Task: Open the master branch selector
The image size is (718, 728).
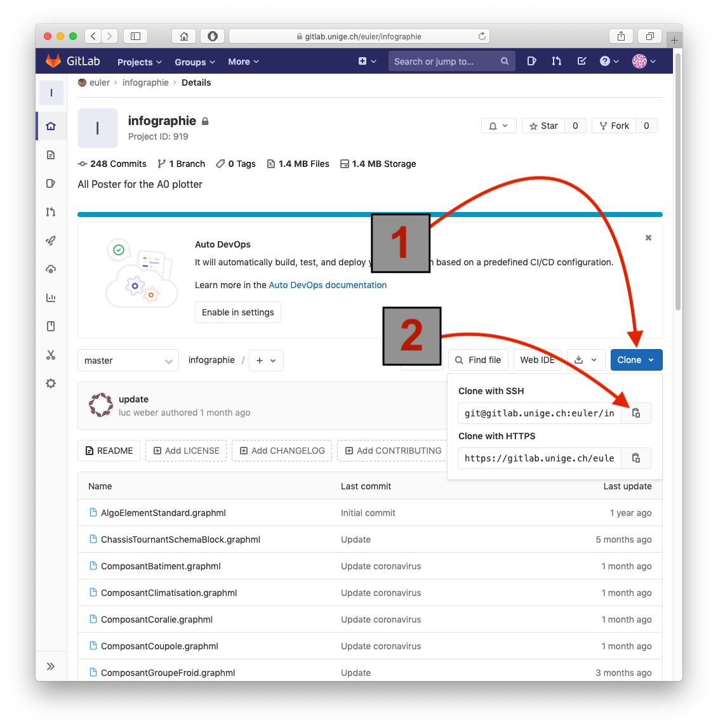Action: (x=128, y=361)
